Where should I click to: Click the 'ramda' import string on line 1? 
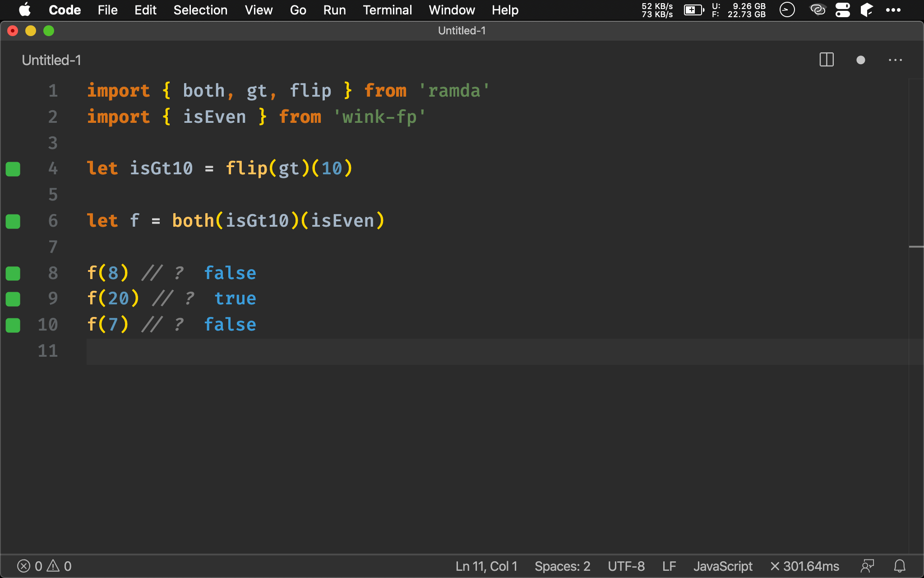(454, 91)
